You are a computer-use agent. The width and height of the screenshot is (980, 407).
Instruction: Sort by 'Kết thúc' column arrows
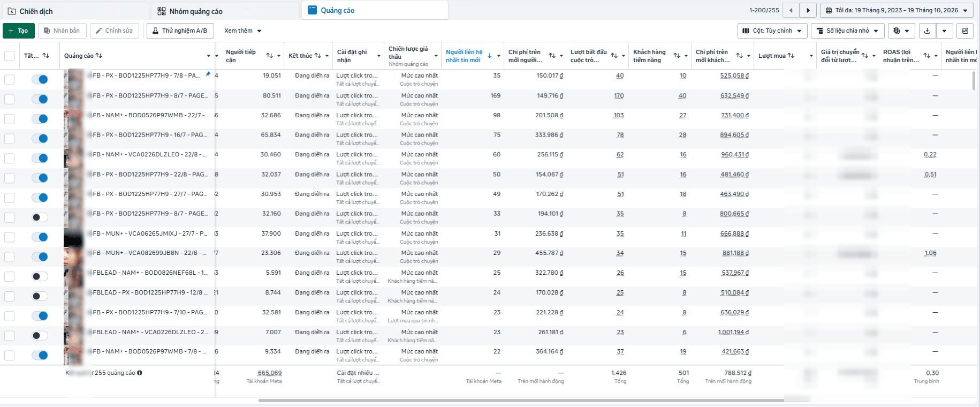(318, 56)
